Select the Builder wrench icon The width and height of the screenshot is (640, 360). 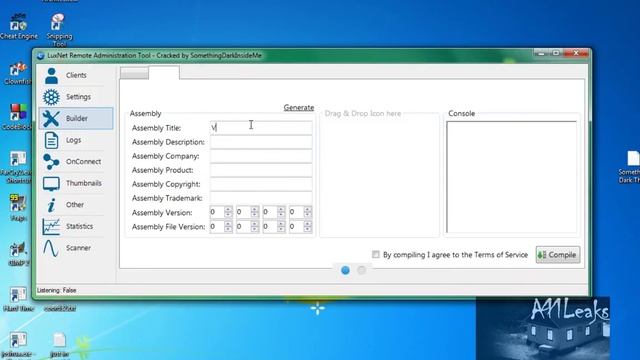51,119
